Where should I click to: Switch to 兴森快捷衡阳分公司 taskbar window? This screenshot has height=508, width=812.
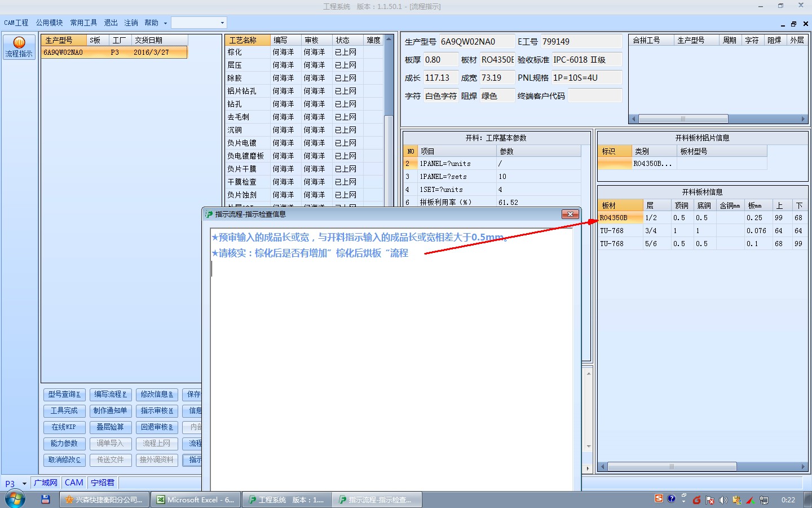click(104, 500)
